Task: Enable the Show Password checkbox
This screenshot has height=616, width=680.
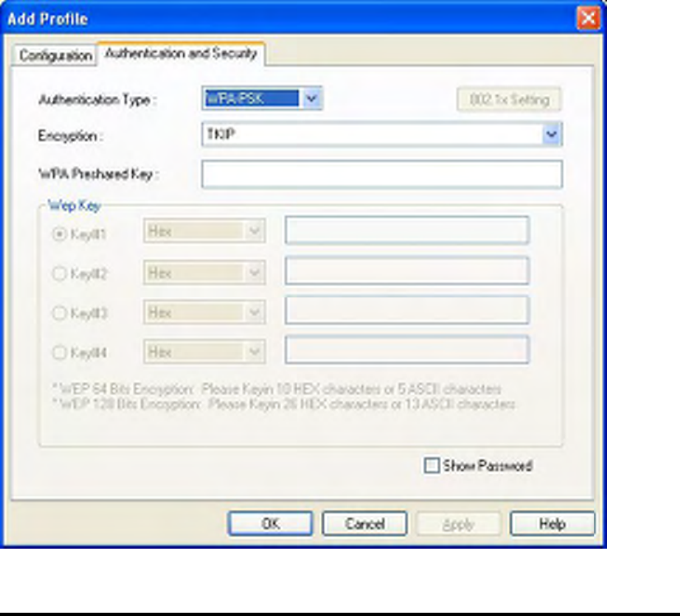Action: [x=431, y=466]
